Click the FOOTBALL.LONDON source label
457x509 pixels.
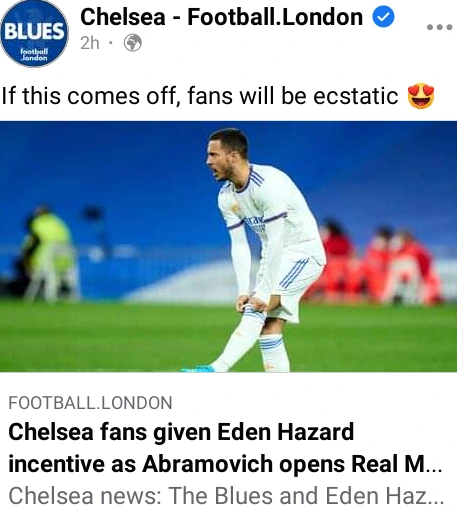coord(90,403)
